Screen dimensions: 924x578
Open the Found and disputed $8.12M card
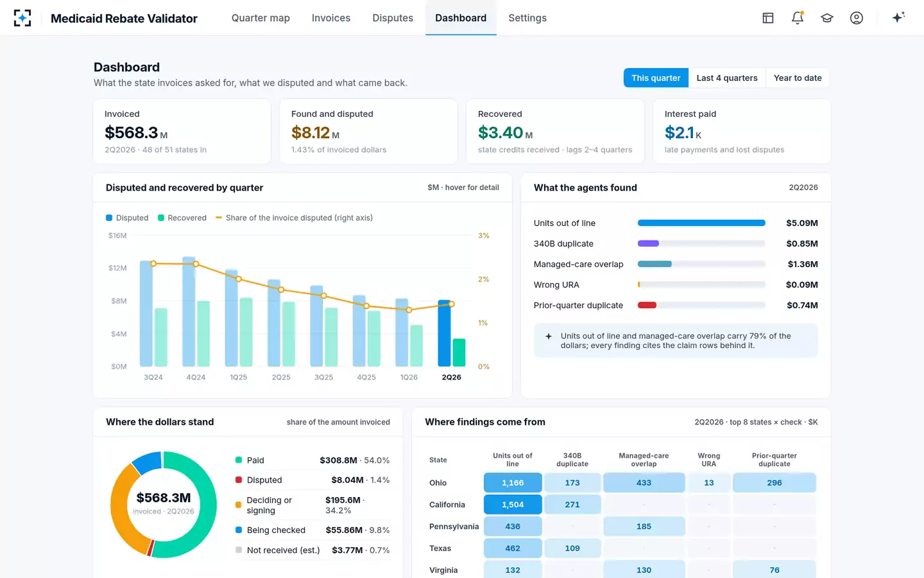tap(369, 131)
